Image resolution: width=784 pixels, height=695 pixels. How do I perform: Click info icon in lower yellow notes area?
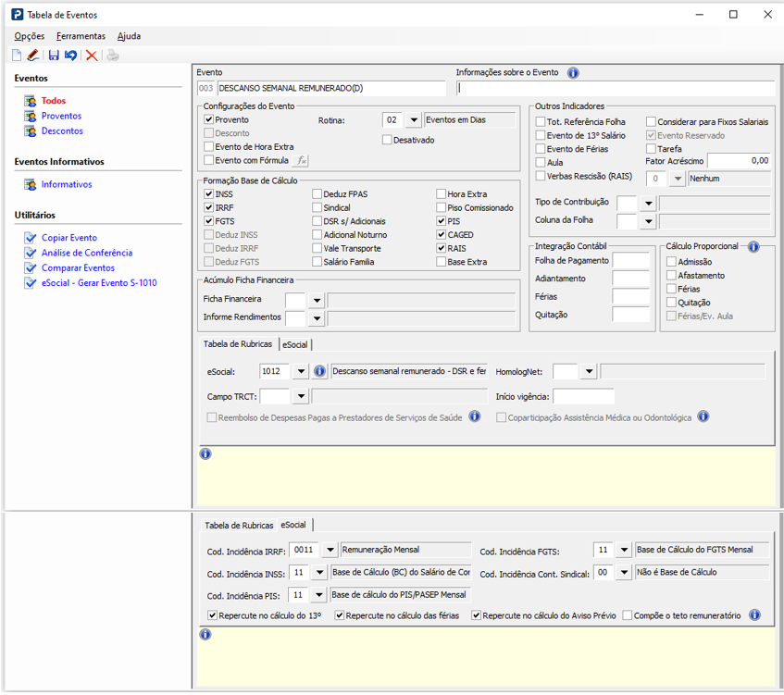[205, 635]
